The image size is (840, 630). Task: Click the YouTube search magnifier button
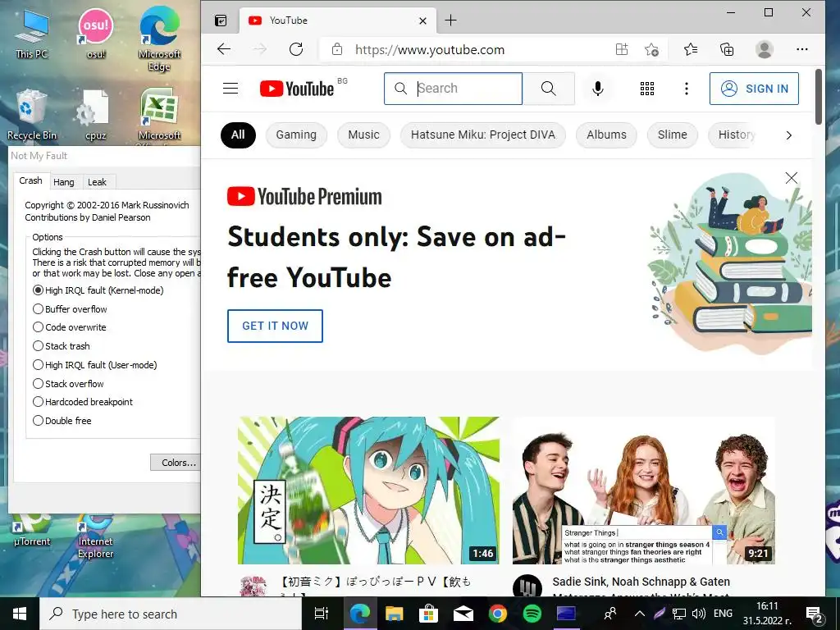tap(549, 89)
